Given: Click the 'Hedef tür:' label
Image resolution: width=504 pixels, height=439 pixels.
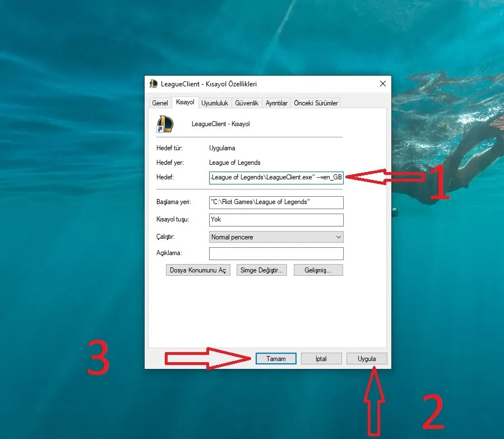Looking at the screenshot, I should click(169, 148).
